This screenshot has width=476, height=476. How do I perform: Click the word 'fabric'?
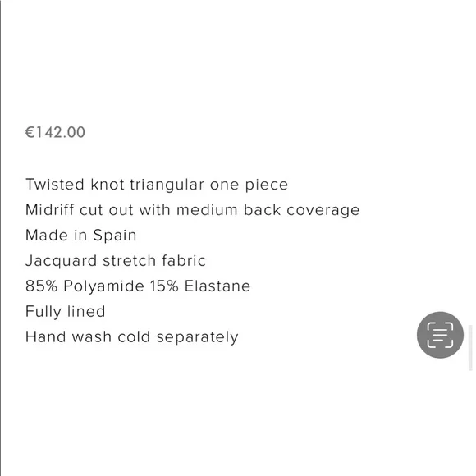(184, 261)
